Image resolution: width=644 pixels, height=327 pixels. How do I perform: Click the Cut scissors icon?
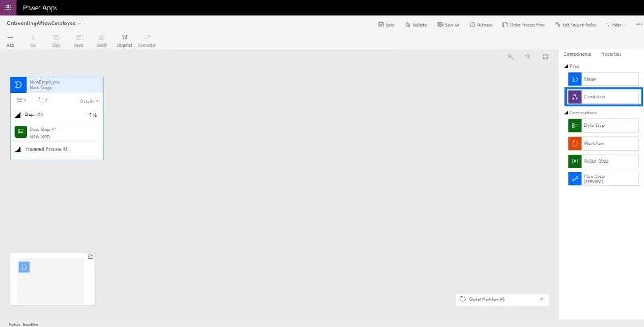pyautogui.click(x=33, y=37)
